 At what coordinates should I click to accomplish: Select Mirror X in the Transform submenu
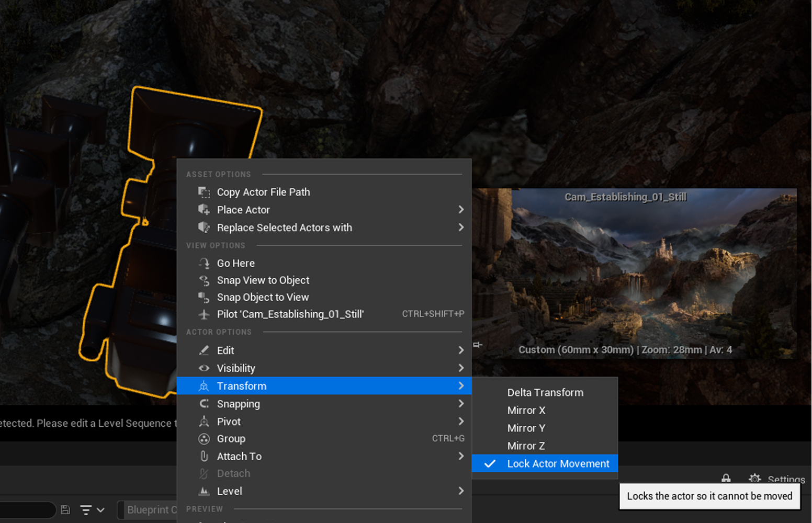tap(545, 411)
